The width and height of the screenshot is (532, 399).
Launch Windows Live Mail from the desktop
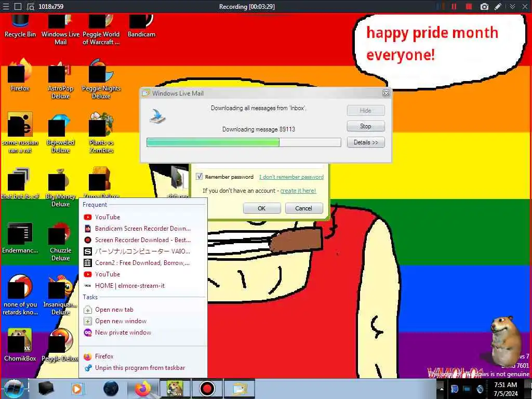coord(60,30)
